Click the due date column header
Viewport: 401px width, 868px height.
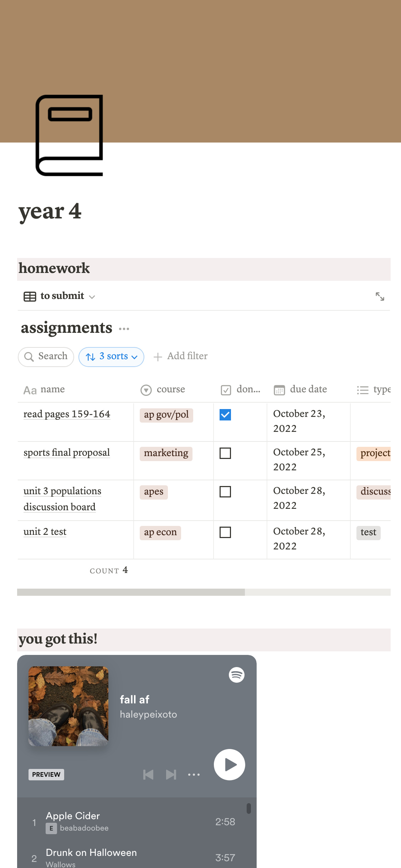(308, 389)
